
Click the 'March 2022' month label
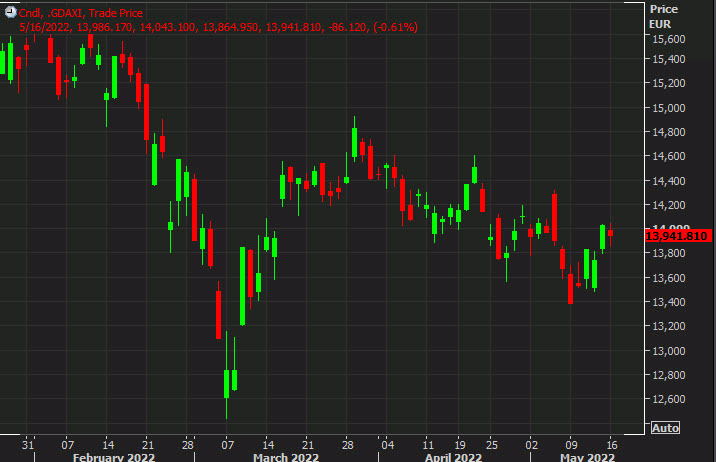pyautogui.click(x=286, y=457)
